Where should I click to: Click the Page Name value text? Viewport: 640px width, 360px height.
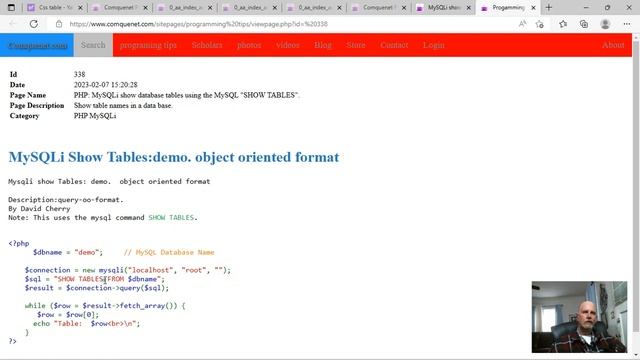point(187,95)
